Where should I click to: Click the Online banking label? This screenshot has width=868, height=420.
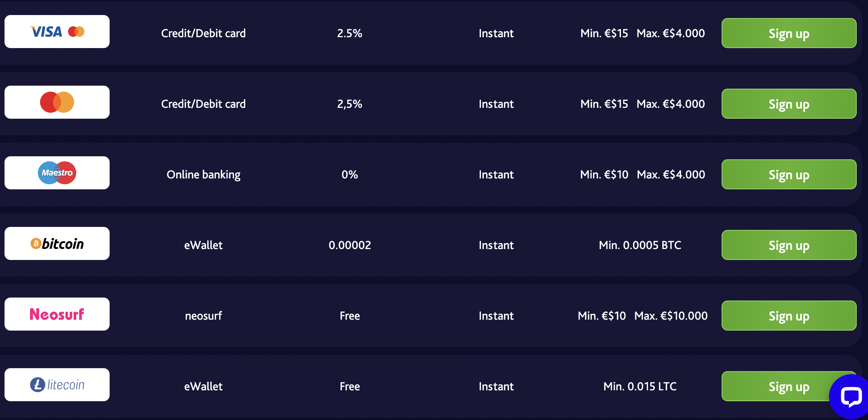[x=203, y=175]
